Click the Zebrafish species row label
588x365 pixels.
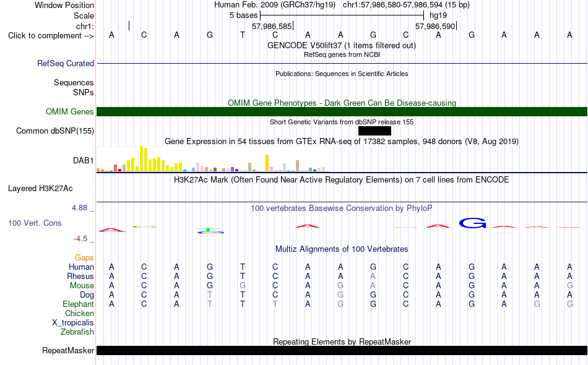click(x=77, y=332)
